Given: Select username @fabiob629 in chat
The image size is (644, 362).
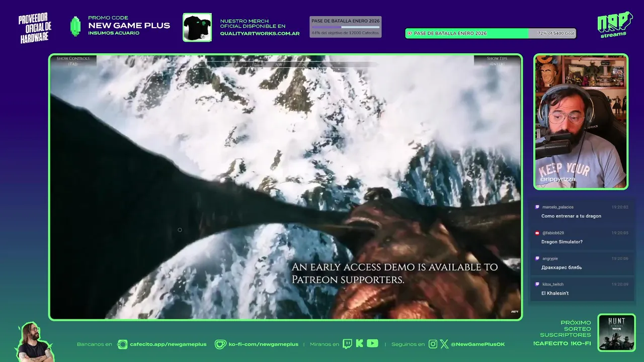Looking at the screenshot, I should tap(553, 233).
